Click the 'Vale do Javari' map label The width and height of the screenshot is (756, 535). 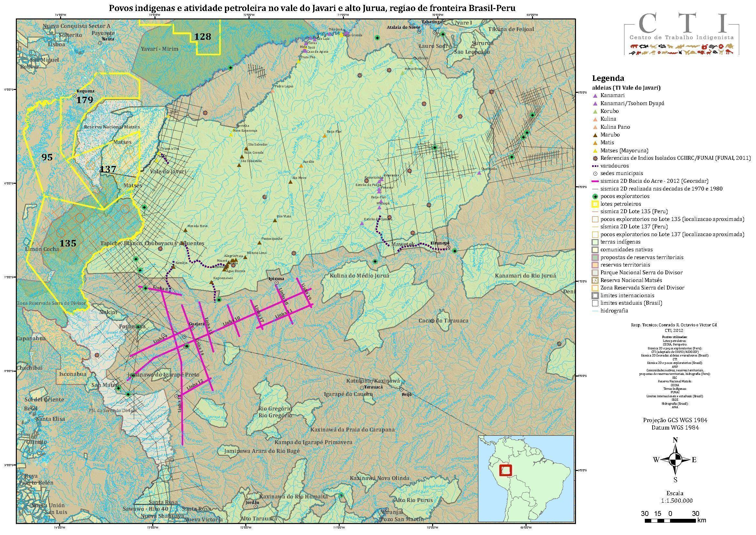click(x=168, y=172)
